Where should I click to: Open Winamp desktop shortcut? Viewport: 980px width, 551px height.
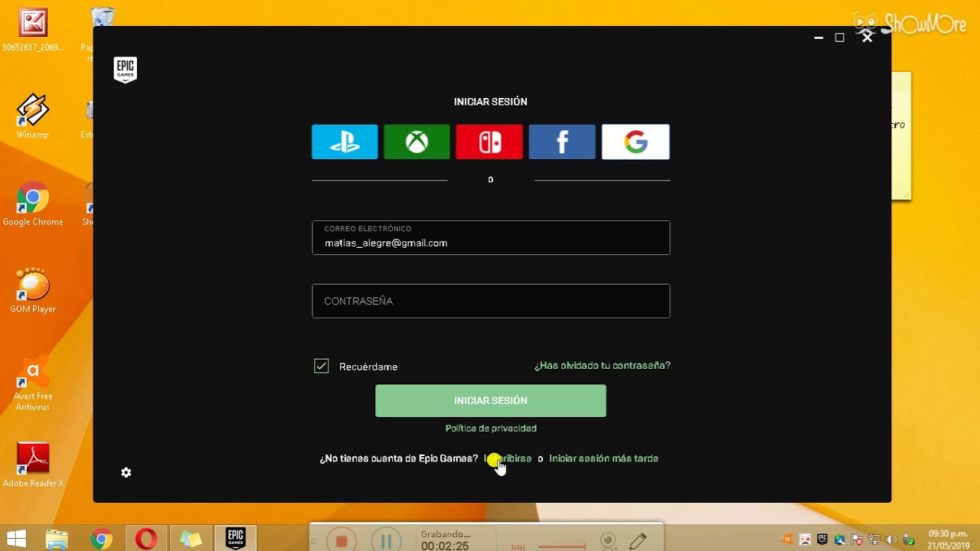[x=33, y=116]
